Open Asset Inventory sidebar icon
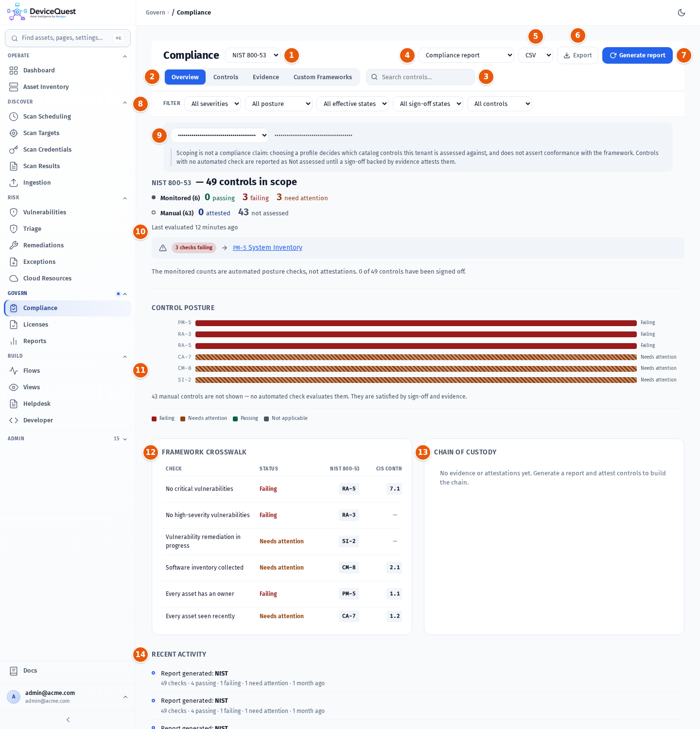Viewport: 700px width, 729px height. [x=14, y=87]
